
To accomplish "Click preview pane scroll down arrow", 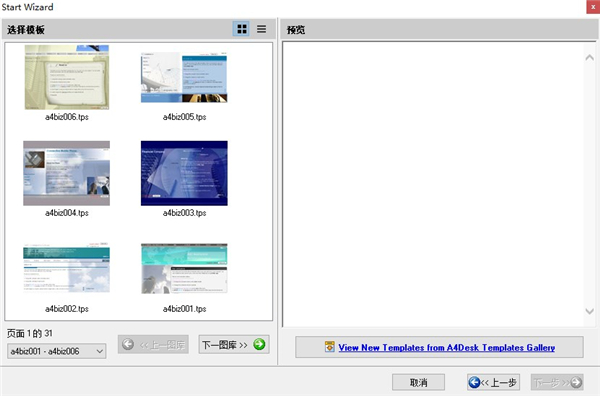I will tap(589, 311).
